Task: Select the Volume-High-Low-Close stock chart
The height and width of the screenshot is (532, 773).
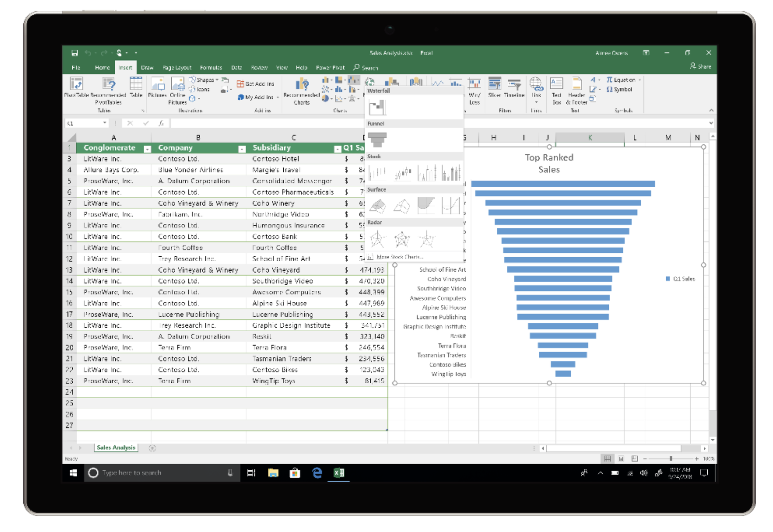Action: click(x=427, y=173)
